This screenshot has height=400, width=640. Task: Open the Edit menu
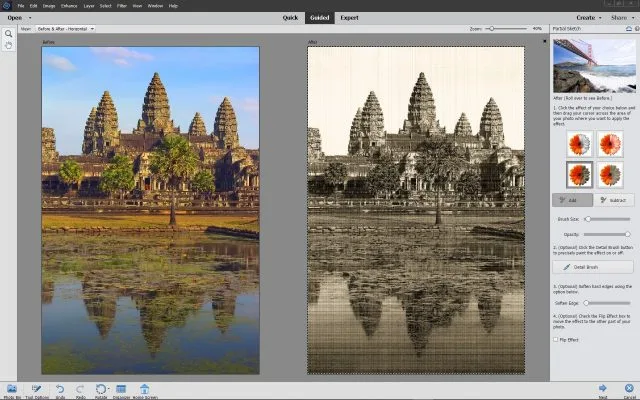pos(33,6)
